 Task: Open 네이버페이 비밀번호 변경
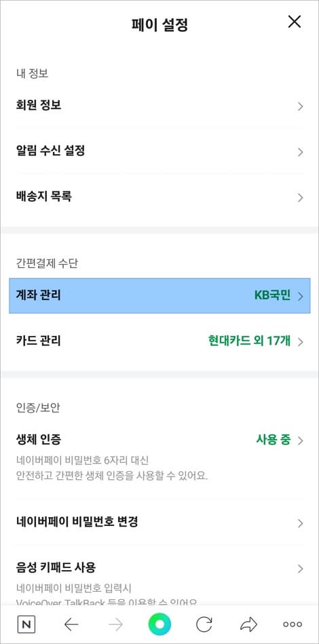pyautogui.click(x=159, y=522)
